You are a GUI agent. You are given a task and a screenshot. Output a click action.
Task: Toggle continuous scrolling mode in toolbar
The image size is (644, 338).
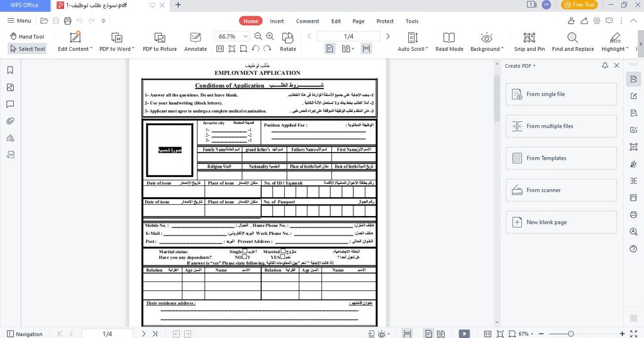(x=366, y=49)
